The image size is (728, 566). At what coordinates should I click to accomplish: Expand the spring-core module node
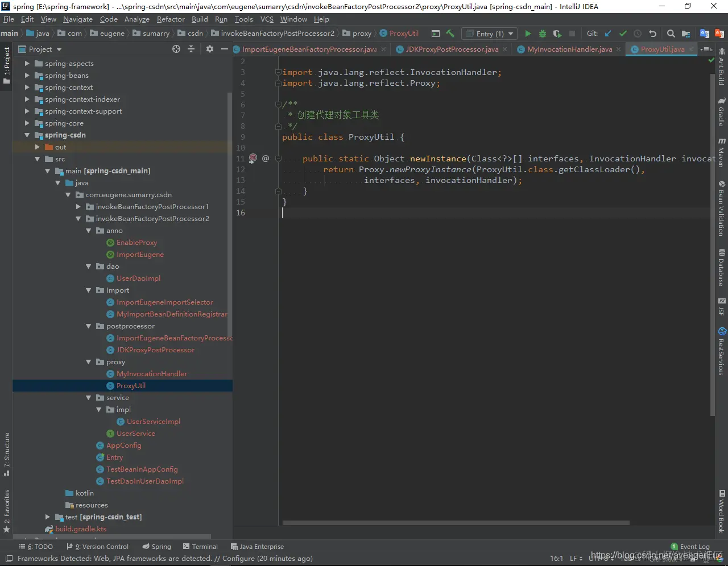coord(27,123)
